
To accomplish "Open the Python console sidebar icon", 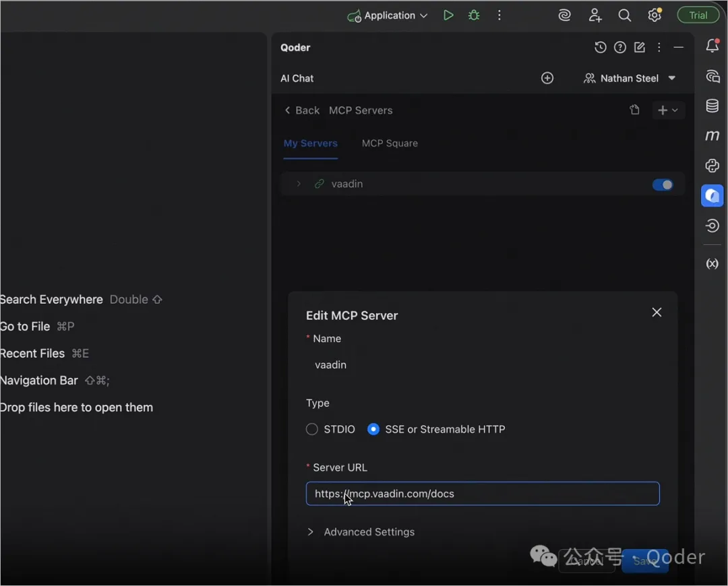I will coord(712,166).
